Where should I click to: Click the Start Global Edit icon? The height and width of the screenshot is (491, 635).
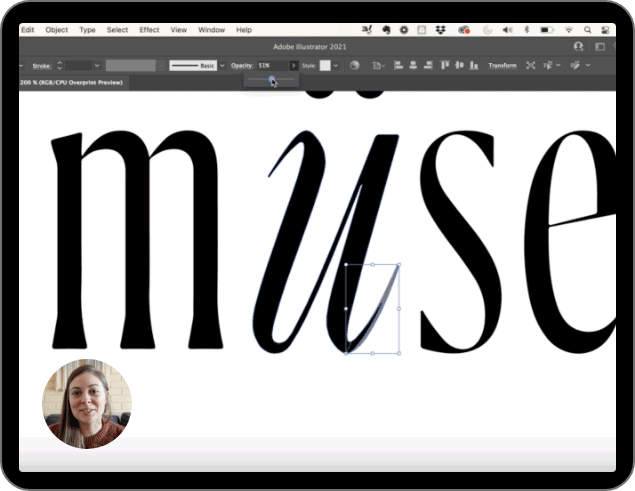[575, 65]
